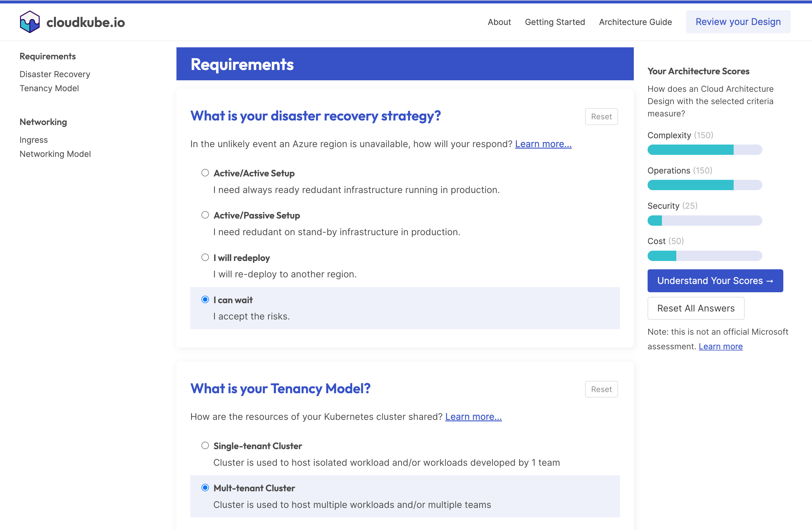Select Active/Active Setup radio option

(205, 173)
